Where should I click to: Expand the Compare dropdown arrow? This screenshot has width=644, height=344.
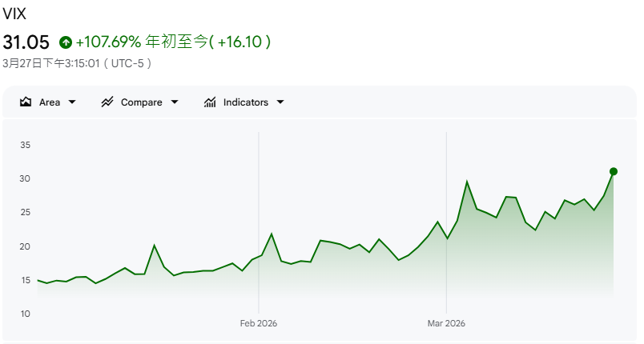[175, 102]
